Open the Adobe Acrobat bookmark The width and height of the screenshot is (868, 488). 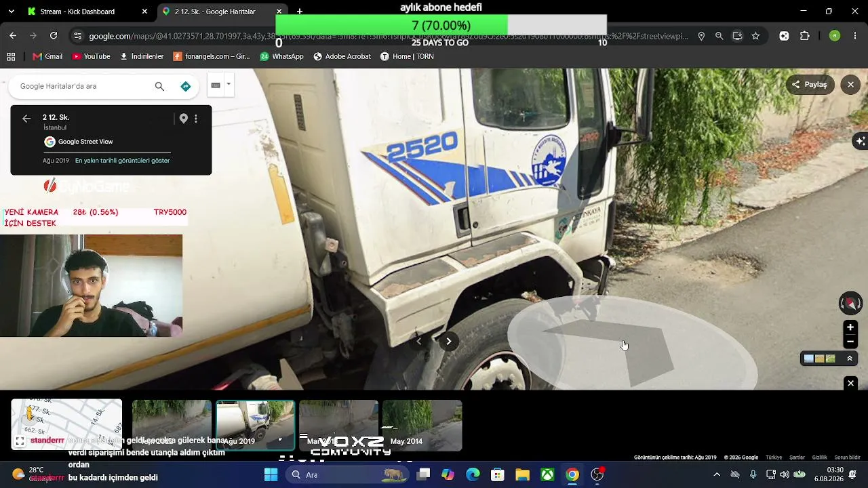click(x=342, y=56)
